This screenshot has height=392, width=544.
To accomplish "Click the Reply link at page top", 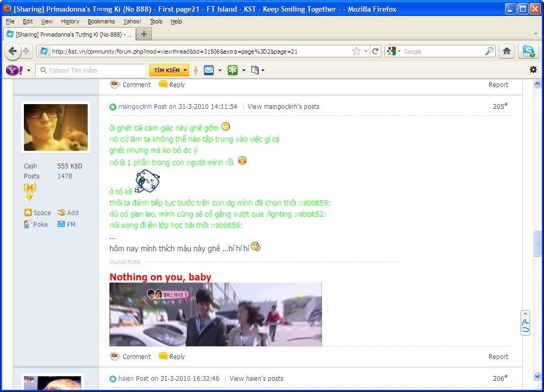I will click(177, 84).
